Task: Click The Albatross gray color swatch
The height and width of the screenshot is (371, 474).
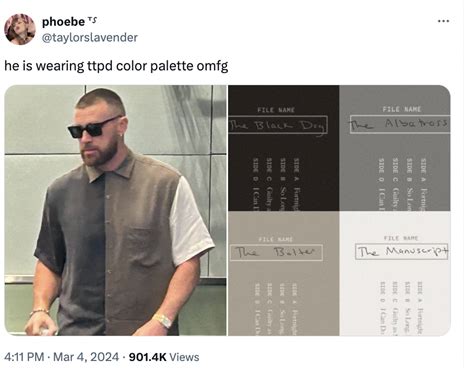Action: point(395,148)
